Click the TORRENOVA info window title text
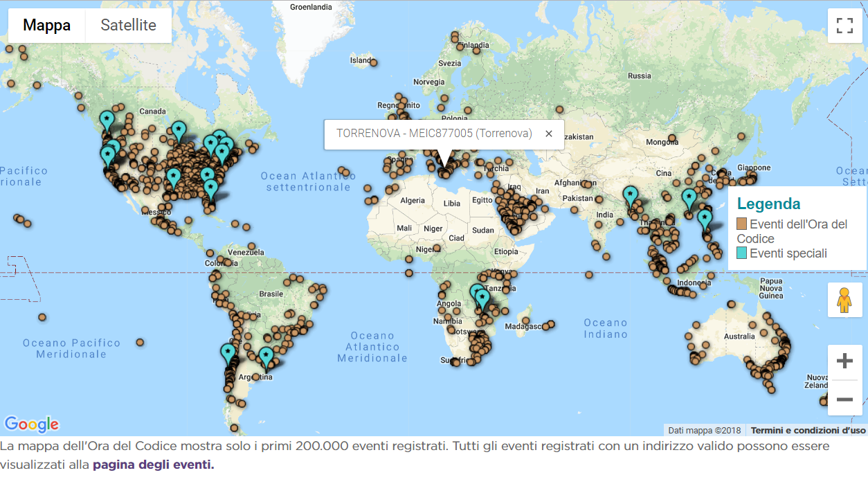Viewport: 868px width, 484px height. click(434, 133)
